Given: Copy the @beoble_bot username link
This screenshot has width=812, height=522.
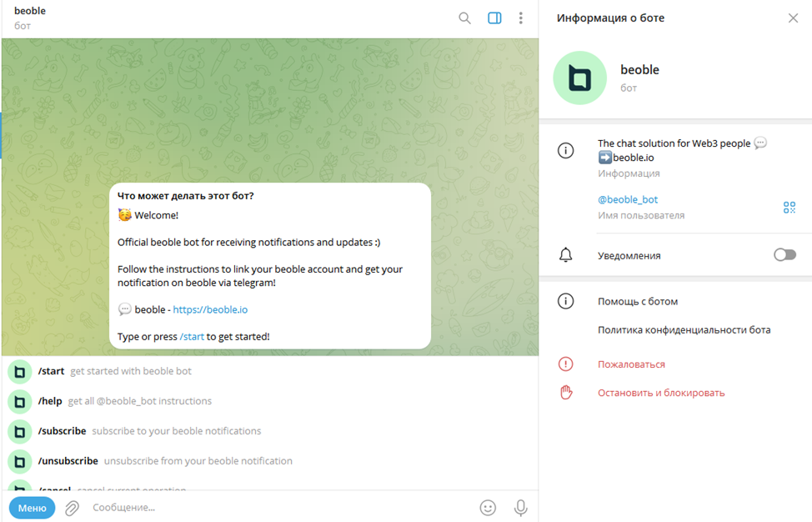Looking at the screenshot, I should (x=628, y=199).
